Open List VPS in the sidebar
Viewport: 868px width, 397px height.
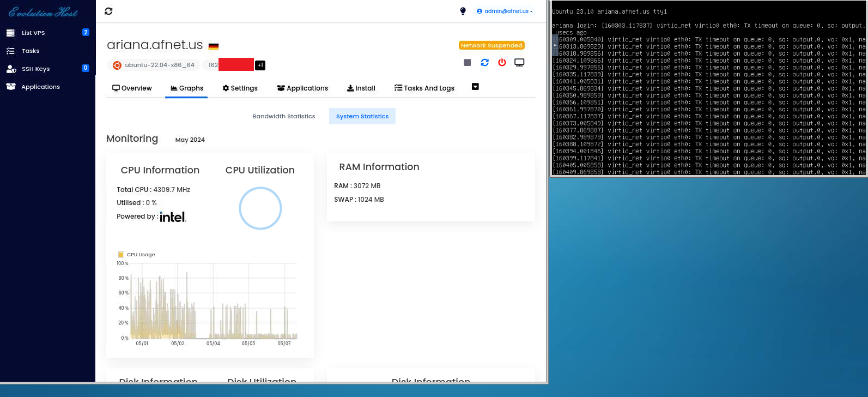click(33, 33)
